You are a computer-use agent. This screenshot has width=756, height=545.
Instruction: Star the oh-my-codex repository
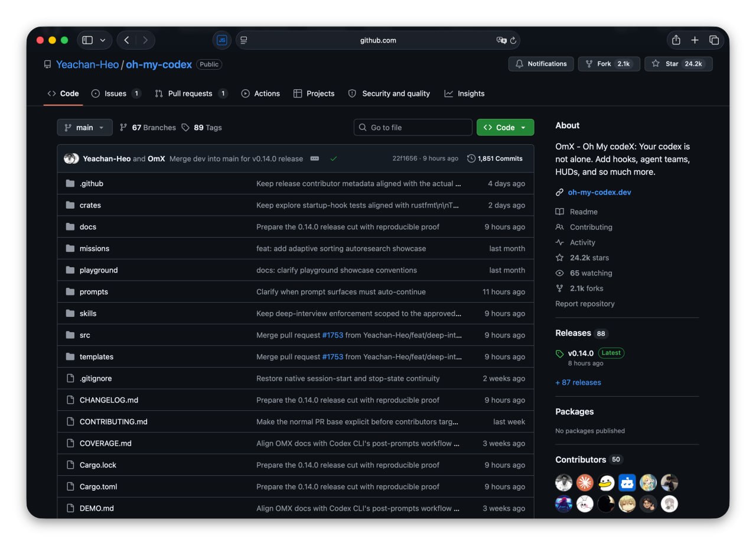coord(678,64)
